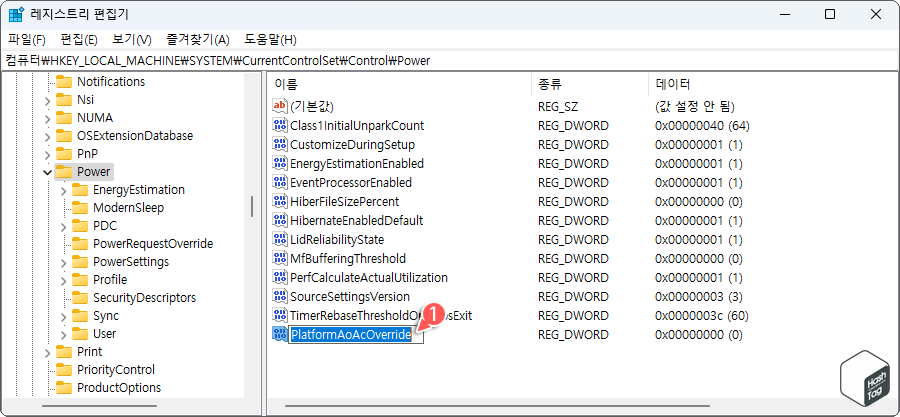Select the Print key label
Viewport: 900px width, 417px height.
point(90,352)
